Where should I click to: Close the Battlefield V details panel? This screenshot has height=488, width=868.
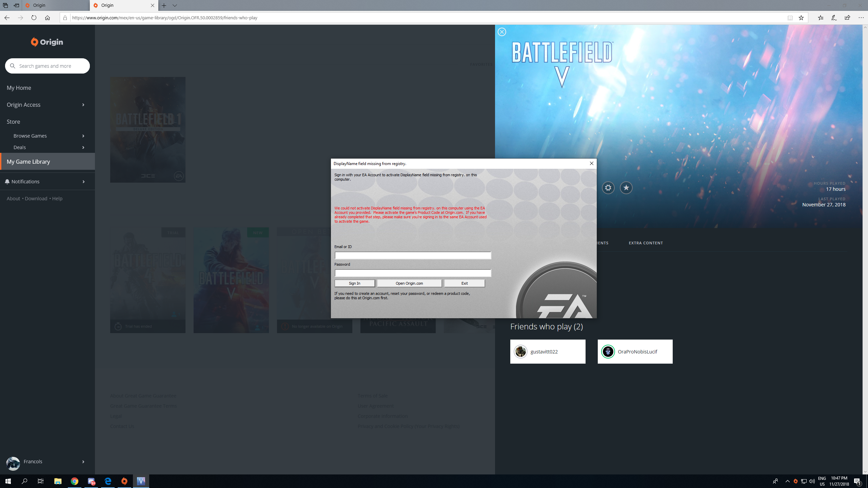point(502,32)
